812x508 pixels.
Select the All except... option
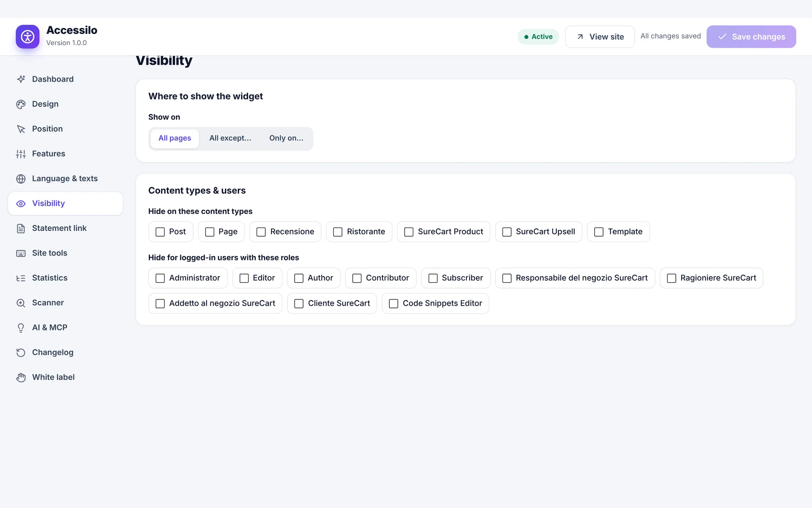(230, 139)
